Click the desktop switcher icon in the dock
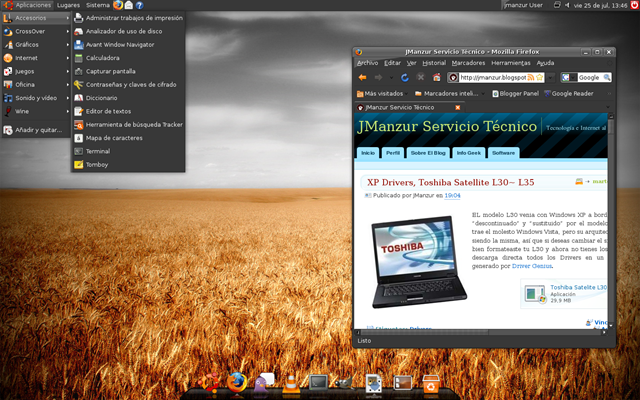 tap(402, 383)
